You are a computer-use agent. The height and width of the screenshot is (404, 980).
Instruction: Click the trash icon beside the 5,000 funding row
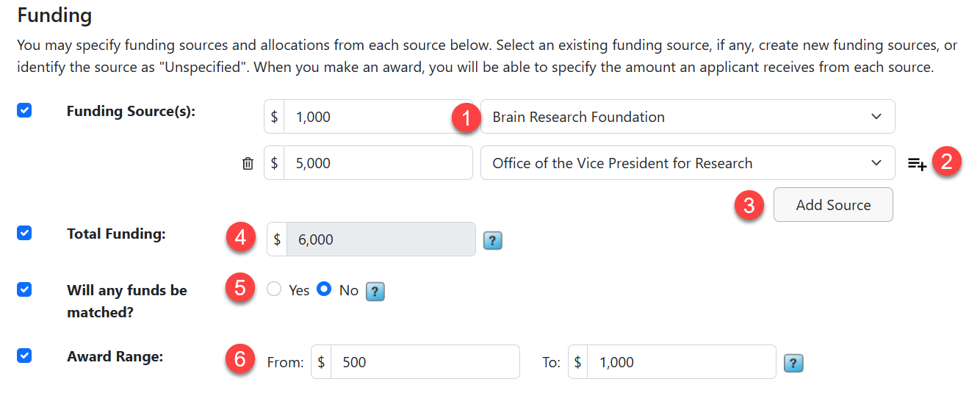[x=248, y=164]
